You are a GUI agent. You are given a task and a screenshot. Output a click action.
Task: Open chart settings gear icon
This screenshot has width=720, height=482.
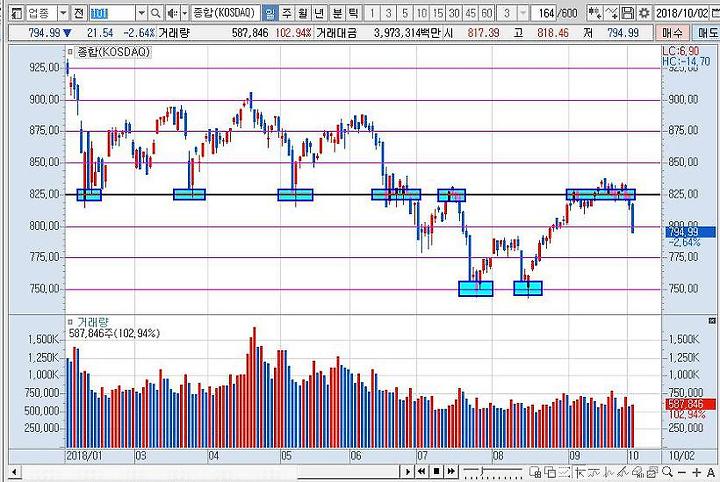click(644, 13)
